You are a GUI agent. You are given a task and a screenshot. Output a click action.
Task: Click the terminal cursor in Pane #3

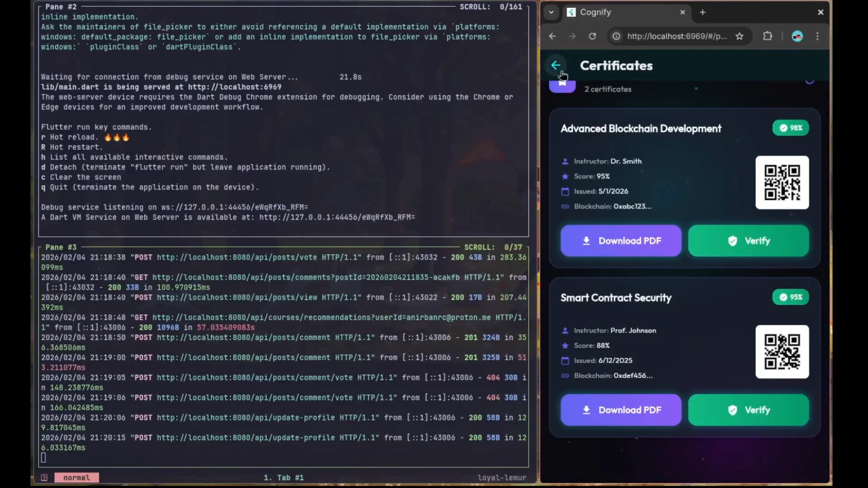tap(43, 458)
